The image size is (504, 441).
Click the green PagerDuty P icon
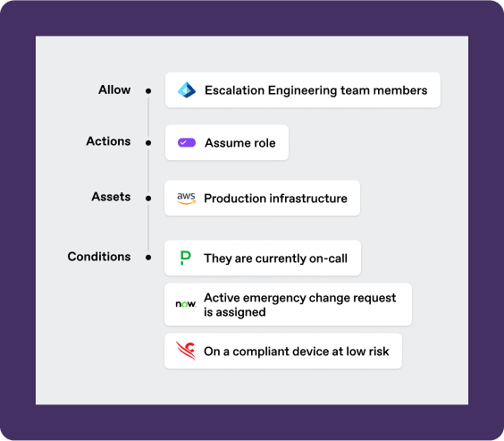click(186, 258)
